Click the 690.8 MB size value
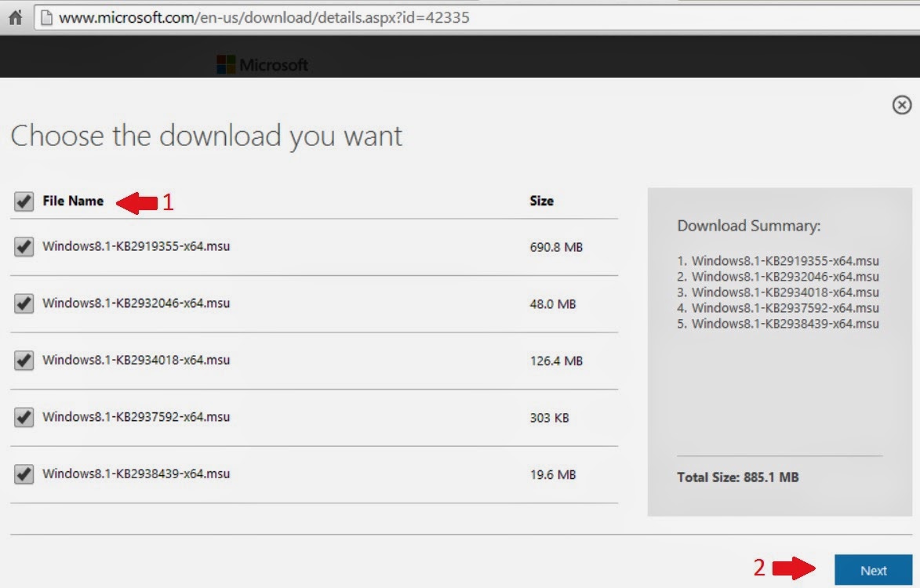This screenshot has height=588, width=920. click(x=556, y=247)
